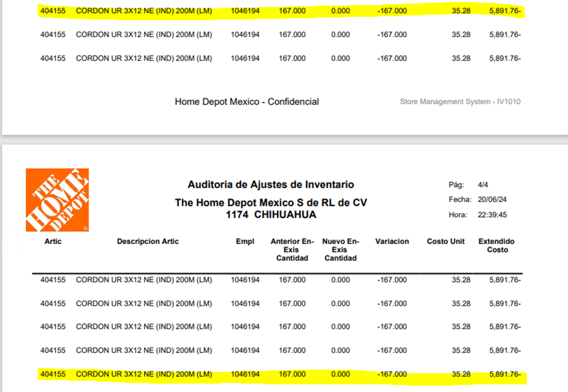
Task: Click the 'Fecha:' label
Action: click(460, 200)
